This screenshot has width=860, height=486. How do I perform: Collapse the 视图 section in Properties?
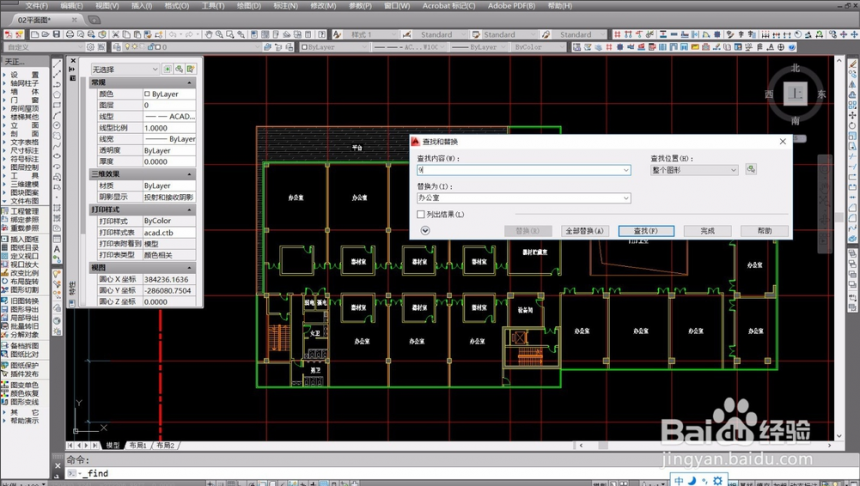190,268
